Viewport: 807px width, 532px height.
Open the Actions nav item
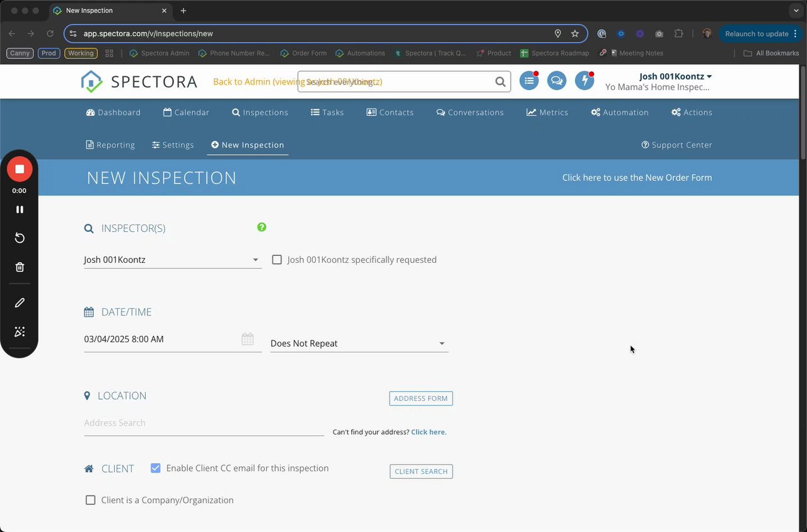coord(692,112)
